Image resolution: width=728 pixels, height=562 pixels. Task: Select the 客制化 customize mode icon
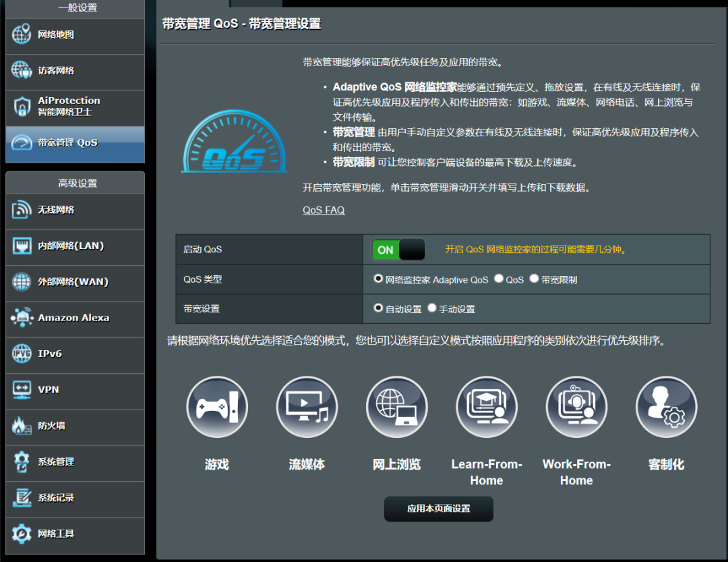pyautogui.click(x=666, y=408)
